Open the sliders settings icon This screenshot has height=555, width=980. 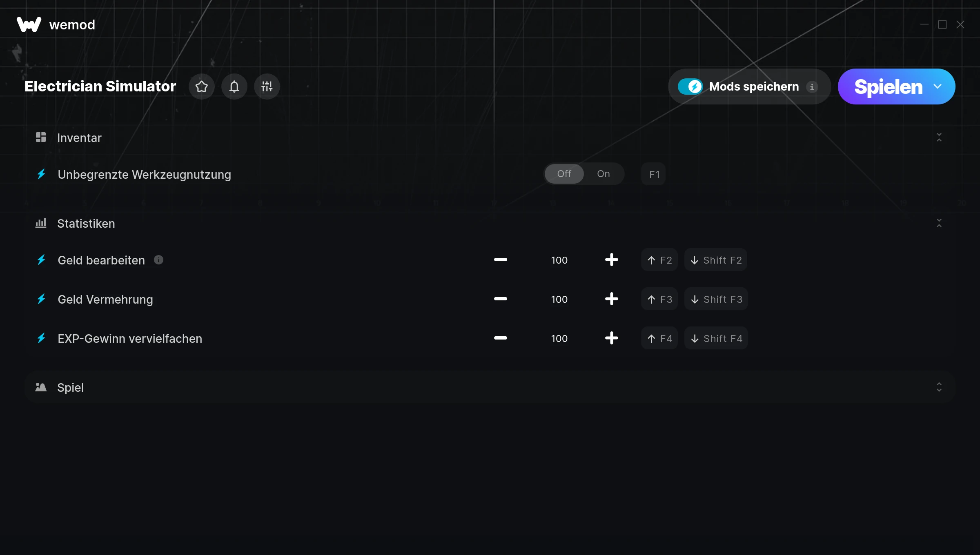(x=267, y=87)
